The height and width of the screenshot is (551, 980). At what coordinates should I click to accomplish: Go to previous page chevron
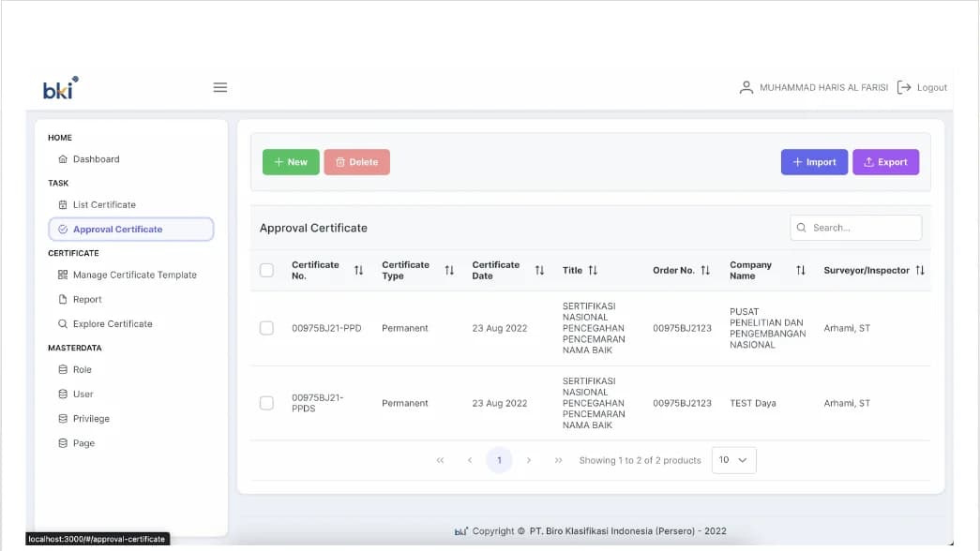pos(470,460)
